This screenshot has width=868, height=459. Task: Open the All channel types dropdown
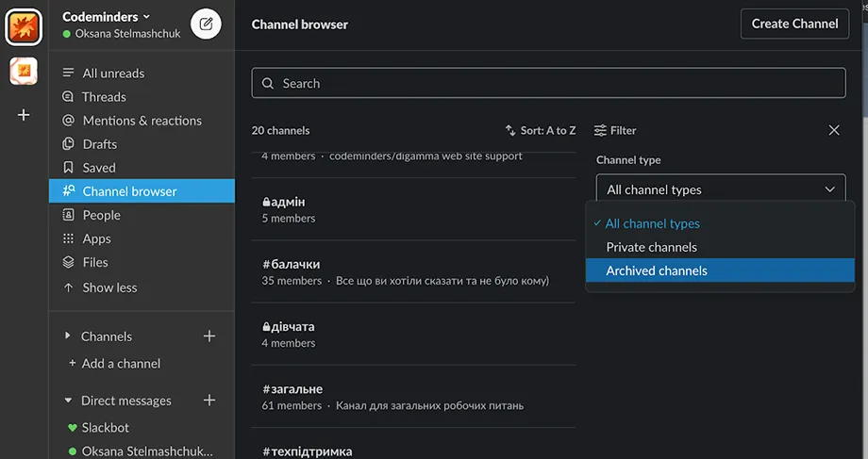721,189
